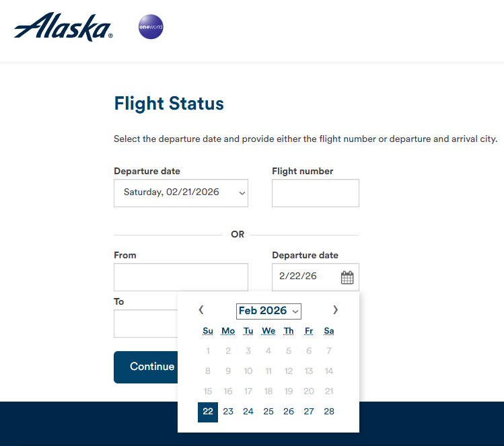Focus the From city field
The image size is (504, 446).
click(x=181, y=277)
